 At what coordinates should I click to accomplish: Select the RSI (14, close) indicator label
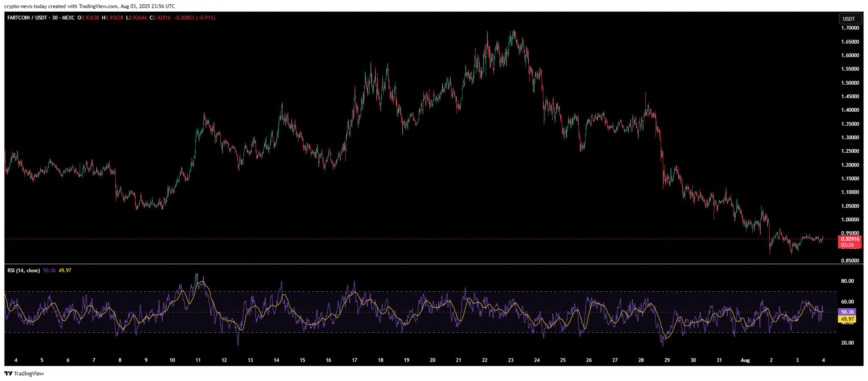point(24,270)
